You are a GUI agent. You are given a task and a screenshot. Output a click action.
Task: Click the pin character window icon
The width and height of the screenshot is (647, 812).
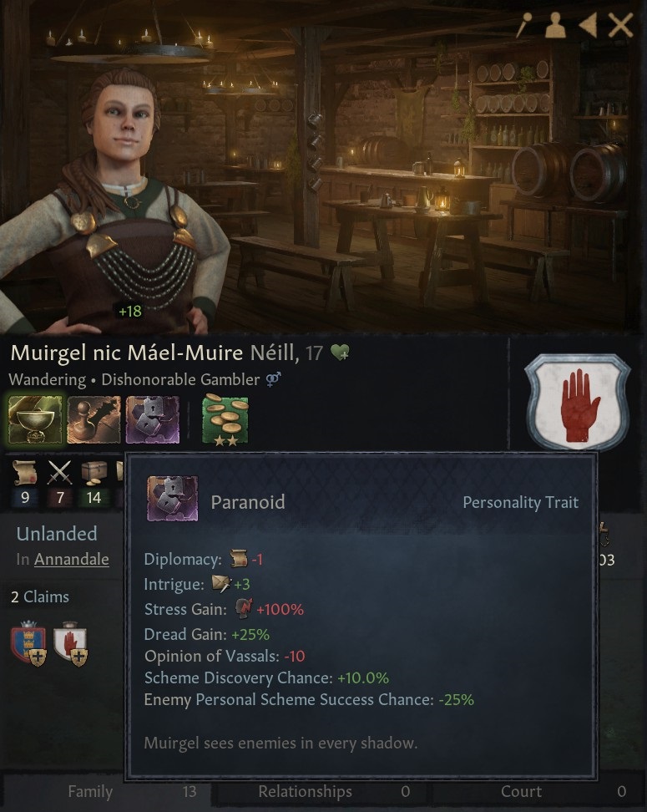coord(523,24)
